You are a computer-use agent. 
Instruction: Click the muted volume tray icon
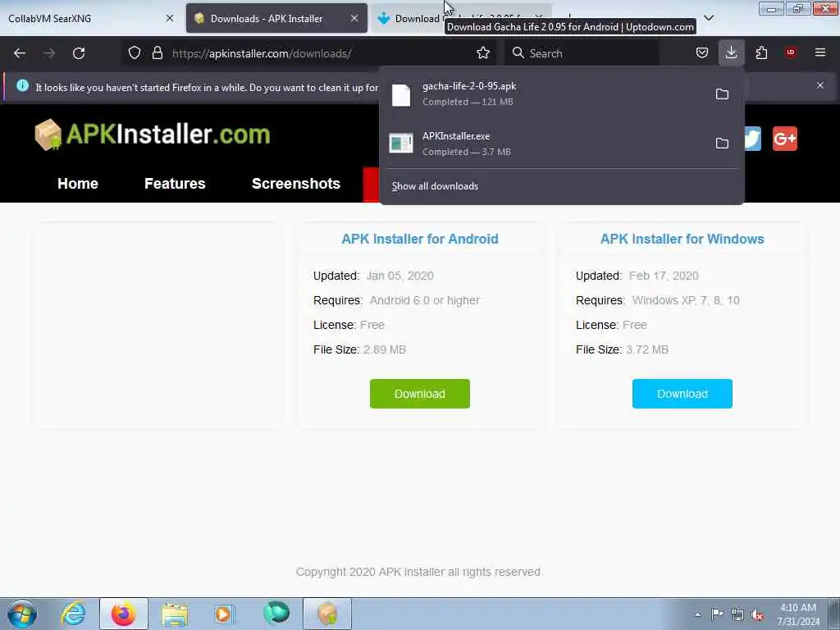pyautogui.click(x=757, y=615)
